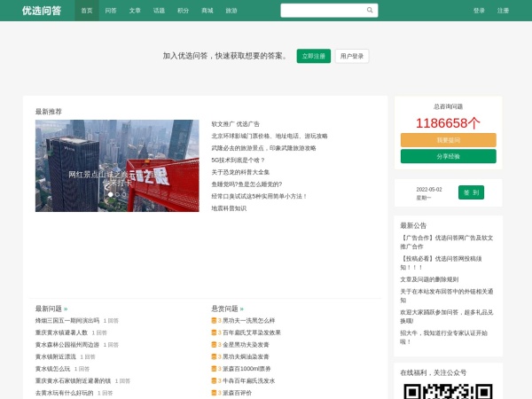This screenshot has height=399, width=532.
Task: Click coin icon beside 派森百1000ml票券
Action: [214, 368]
